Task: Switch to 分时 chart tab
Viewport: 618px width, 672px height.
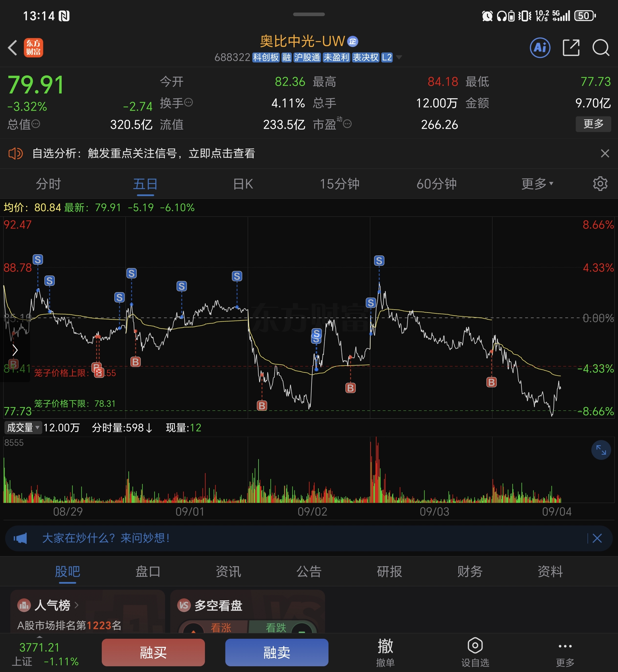Action: pyautogui.click(x=48, y=184)
